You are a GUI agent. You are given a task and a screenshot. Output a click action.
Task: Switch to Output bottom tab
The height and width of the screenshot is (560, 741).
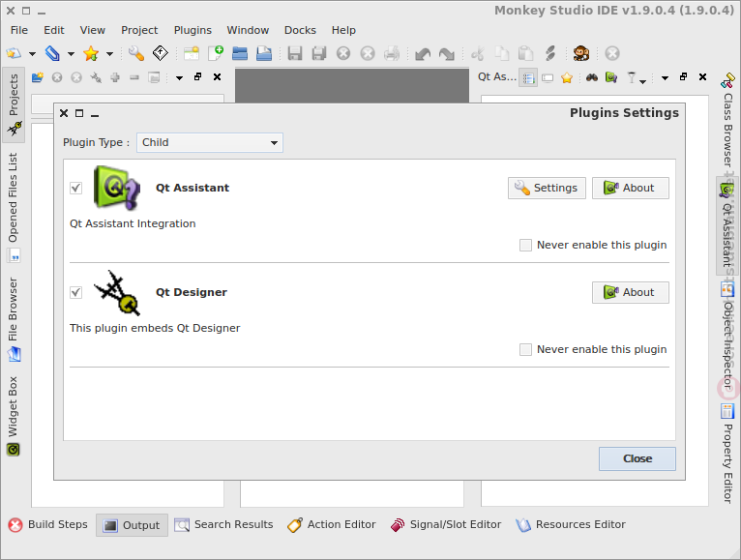132,525
